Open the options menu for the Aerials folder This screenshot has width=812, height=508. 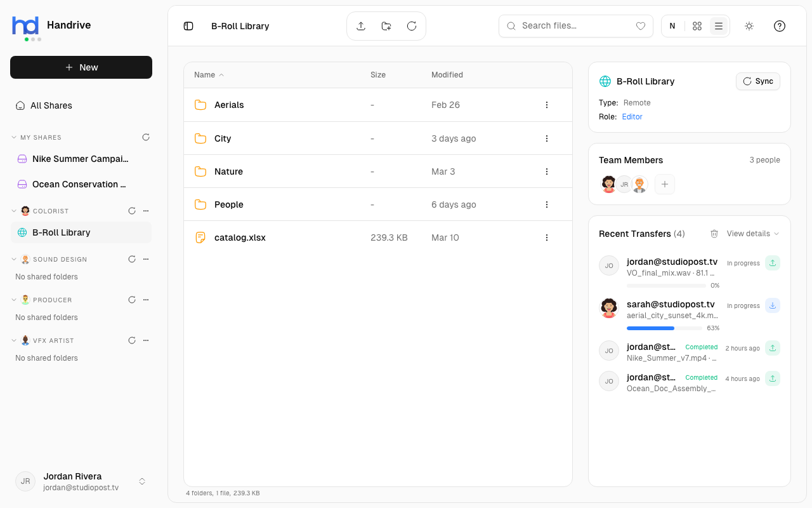click(547, 105)
